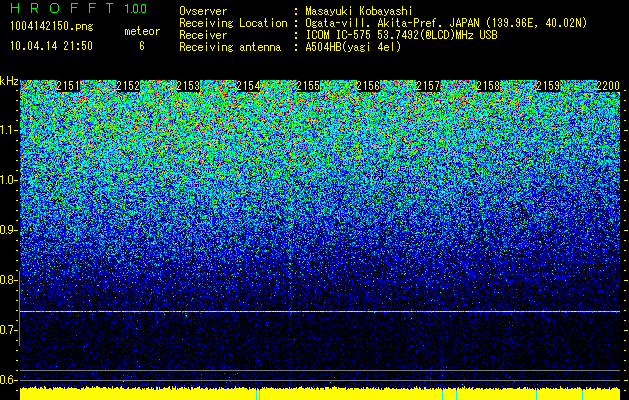Image resolution: width=629 pixels, height=400 pixels.
Task: Click the 1.0 kHz axis label
Action: pos(9,180)
